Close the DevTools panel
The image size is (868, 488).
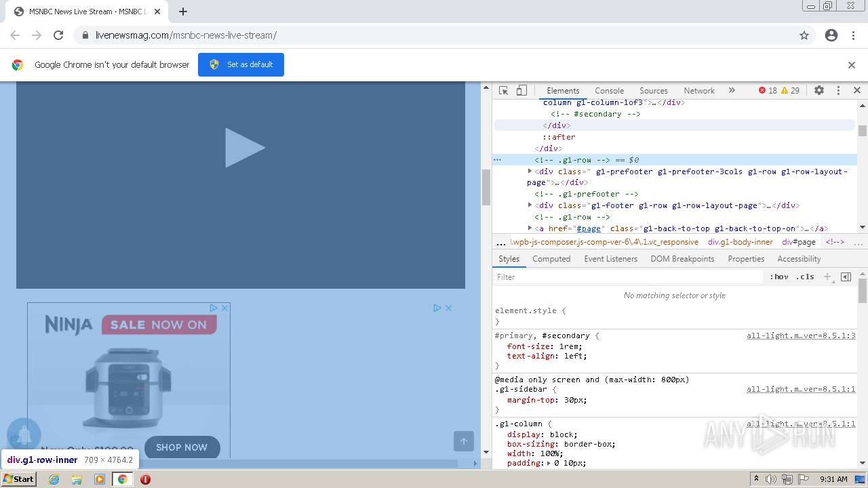pyautogui.click(x=856, y=90)
